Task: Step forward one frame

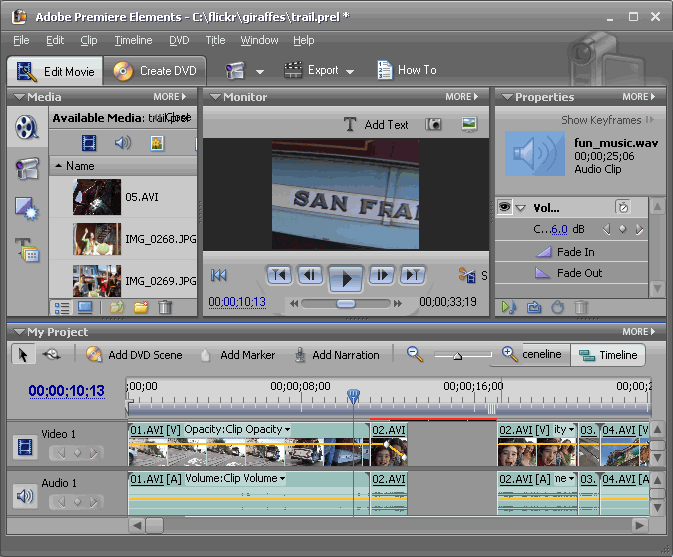Action: [x=382, y=275]
